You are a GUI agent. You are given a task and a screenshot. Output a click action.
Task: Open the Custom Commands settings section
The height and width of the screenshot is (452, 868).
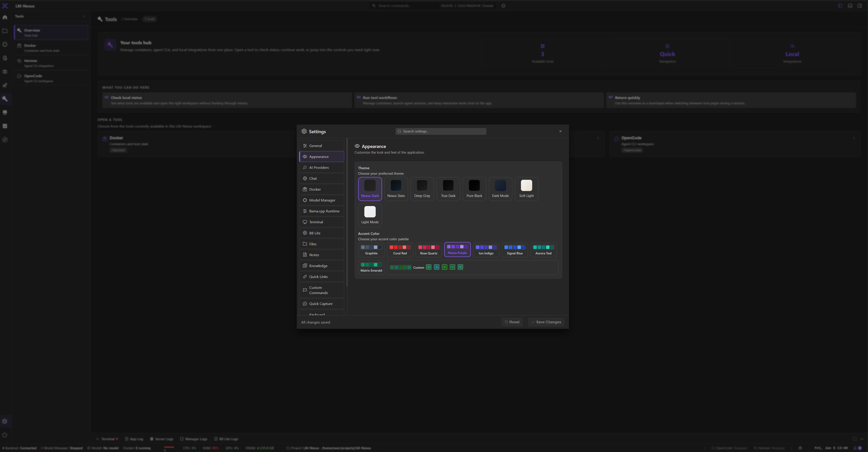point(321,290)
